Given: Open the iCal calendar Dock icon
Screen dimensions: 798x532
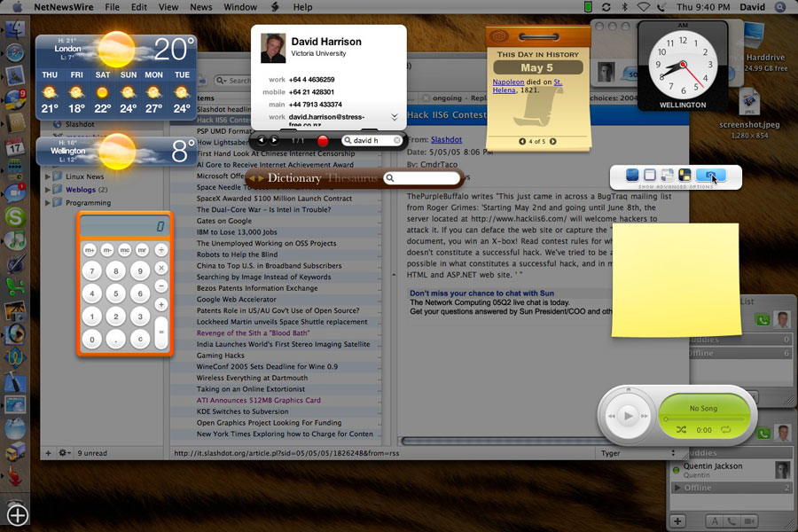Looking at the screenshot, I should [15, 146].
